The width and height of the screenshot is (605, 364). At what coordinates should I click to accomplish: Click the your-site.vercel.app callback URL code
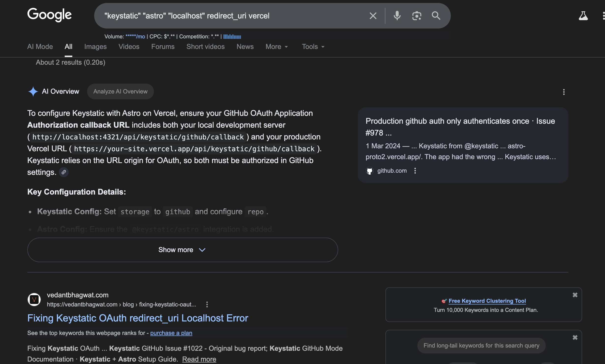pos(194,149)
